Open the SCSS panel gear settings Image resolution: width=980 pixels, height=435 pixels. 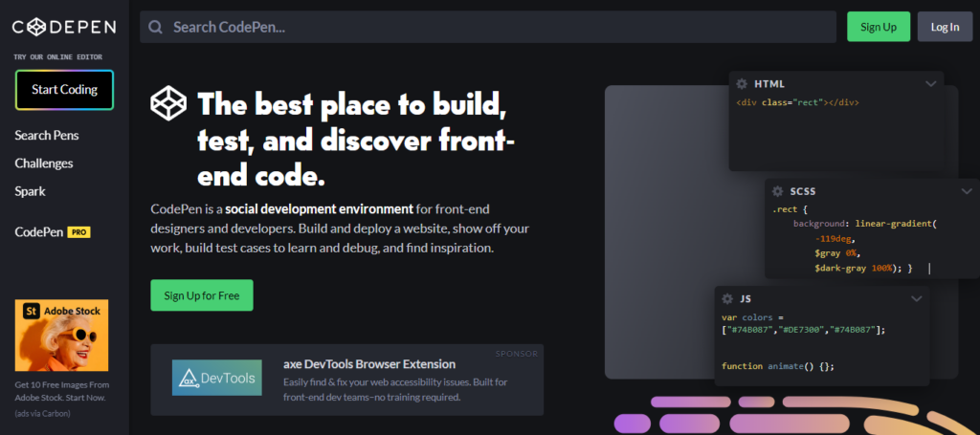point(776,191)
